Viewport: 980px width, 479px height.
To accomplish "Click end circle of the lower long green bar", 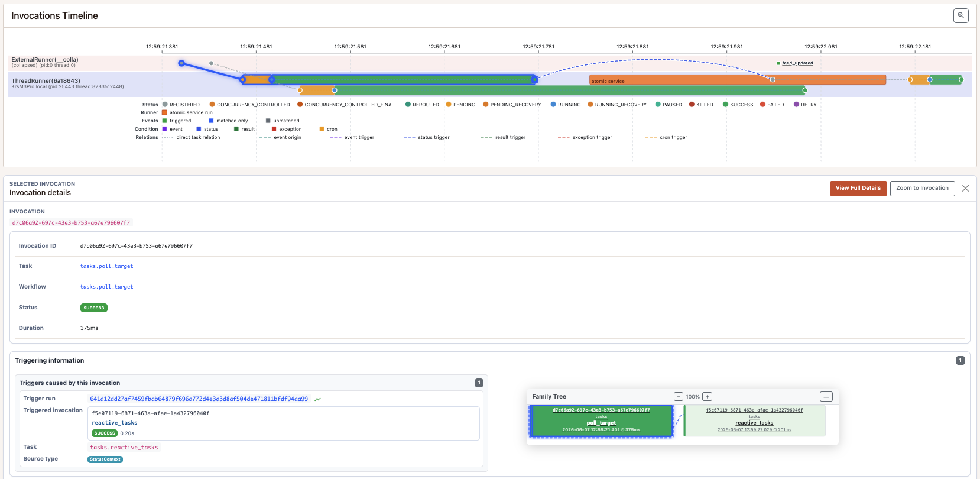I will tap(804, 90).
